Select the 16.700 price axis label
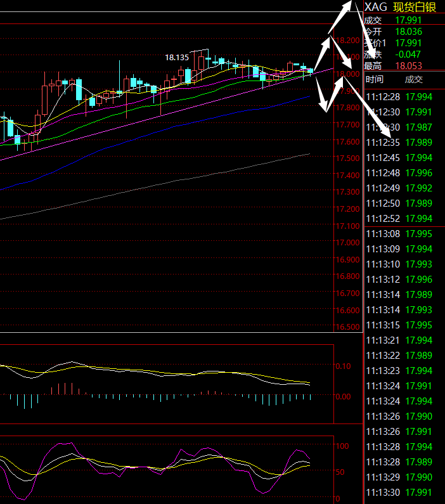Image resolution: width=445 pixels, height=504 pixels. point(348,294)
